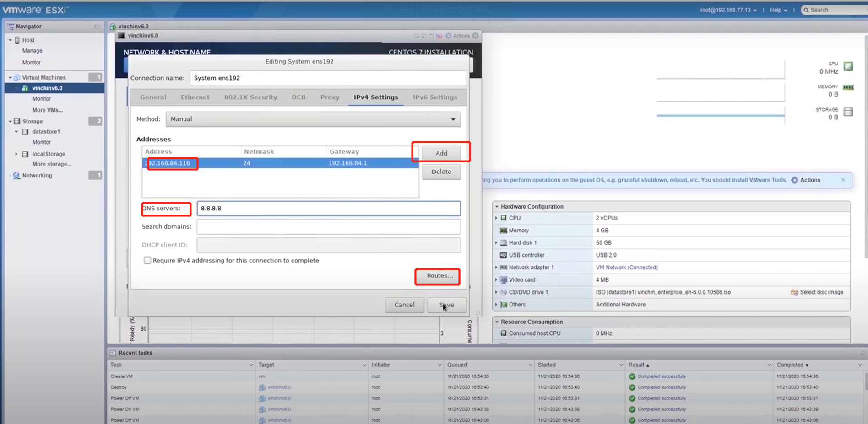Switch to the Ethernet tab
Image resolution: width=868 pixels, height=424 pixels.
pyautogui.click(x=195, y=97)
